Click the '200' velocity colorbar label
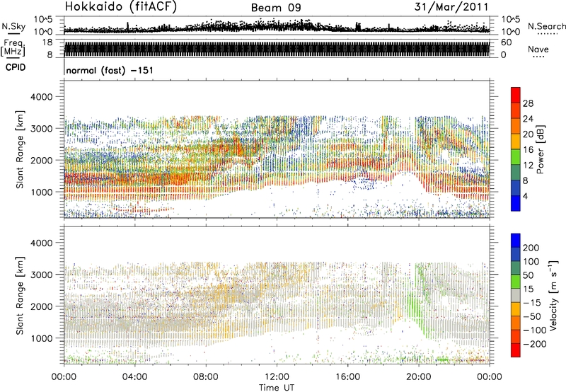The height and width of the screenshot is (392, 566). click(x=531, y=248)
